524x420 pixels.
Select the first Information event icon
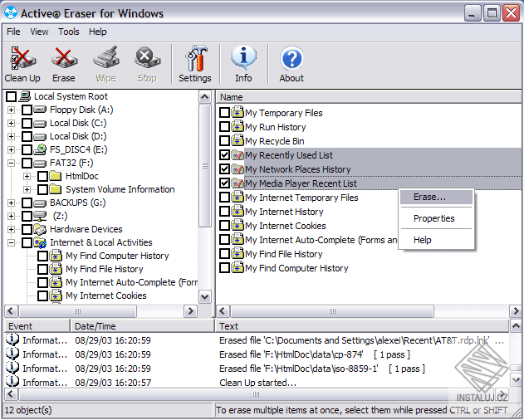(x=12, y=339)
